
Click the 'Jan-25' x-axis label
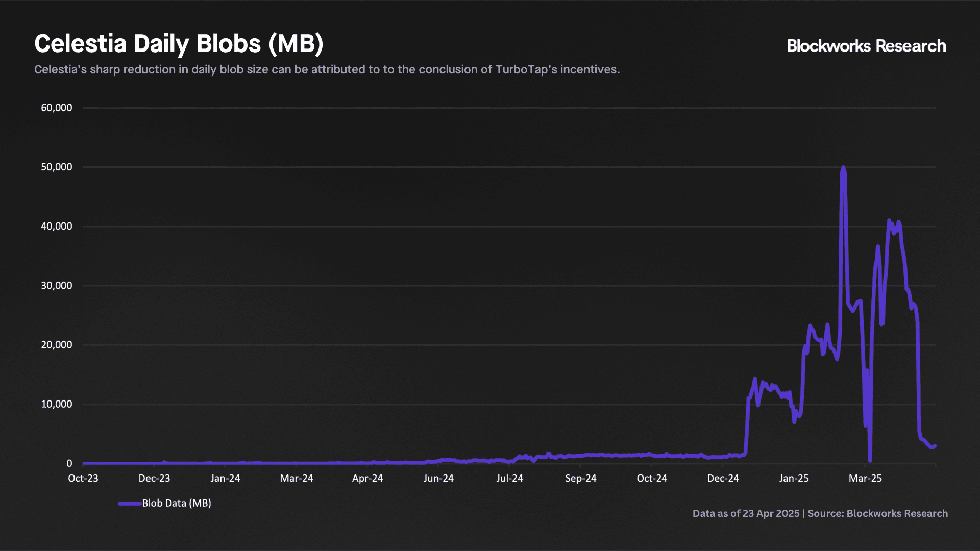tap(794, 478)
